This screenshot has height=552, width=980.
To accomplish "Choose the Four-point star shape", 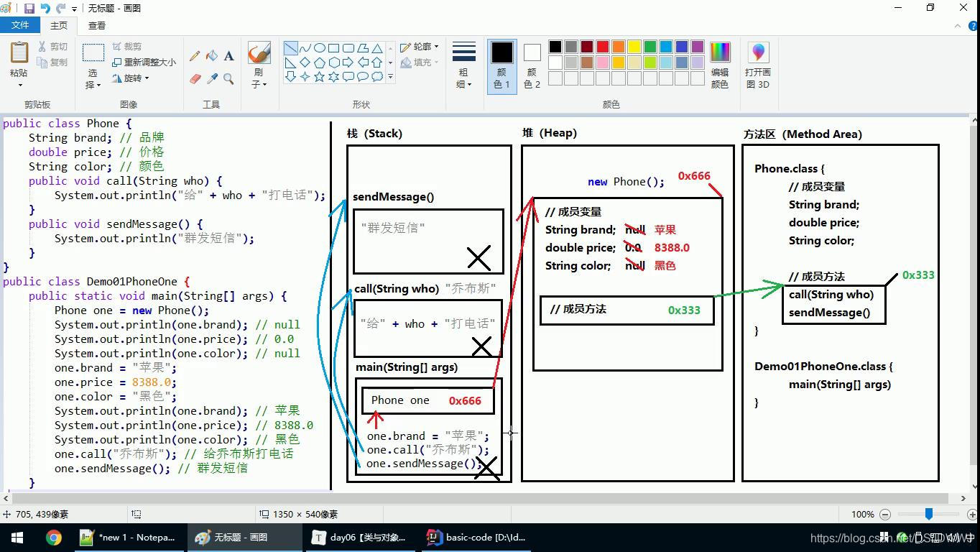I will pos(305,77).
